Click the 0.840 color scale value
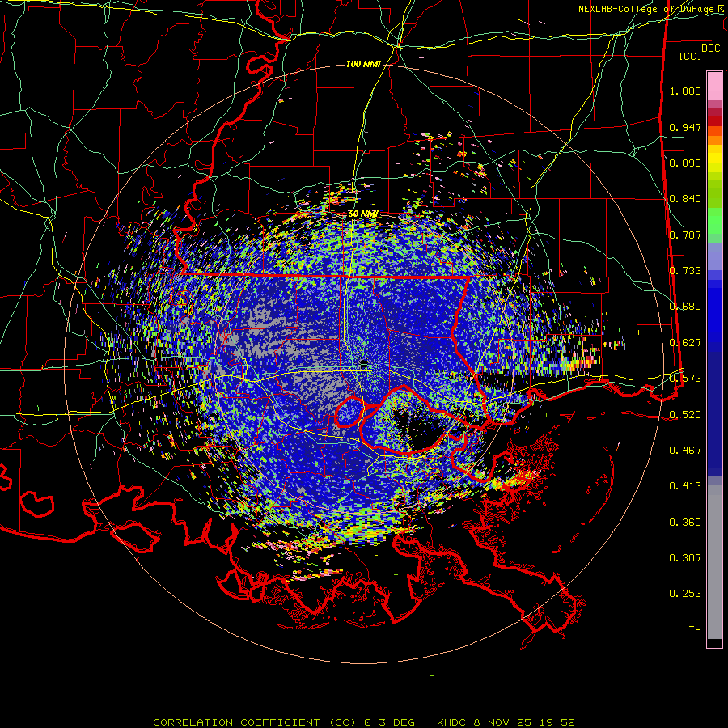The height and width of the screenshot is (728, 728). point(685,199)
